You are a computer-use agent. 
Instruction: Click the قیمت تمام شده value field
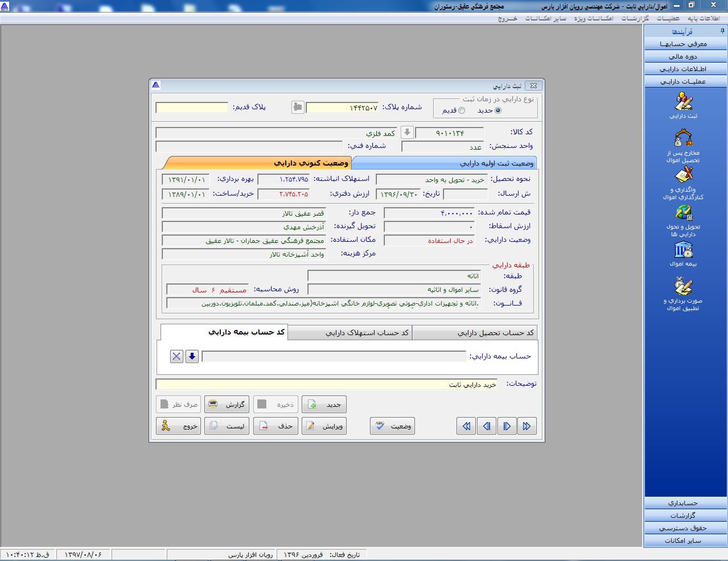tap(429, 213)
